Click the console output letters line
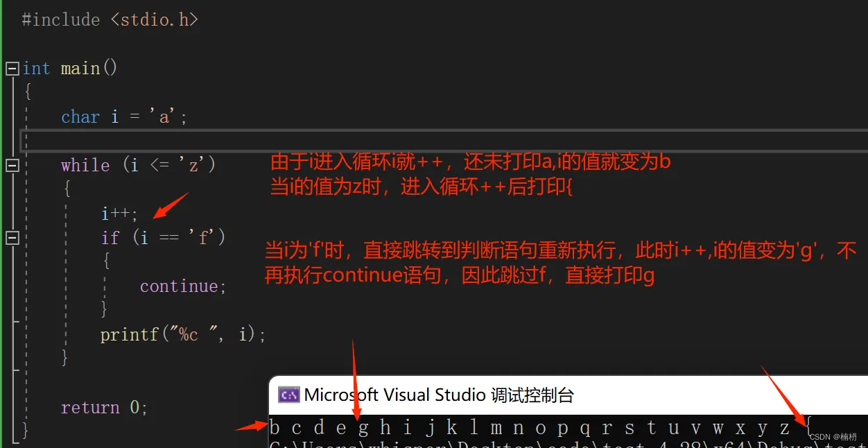868x448 pixels. 539,428
